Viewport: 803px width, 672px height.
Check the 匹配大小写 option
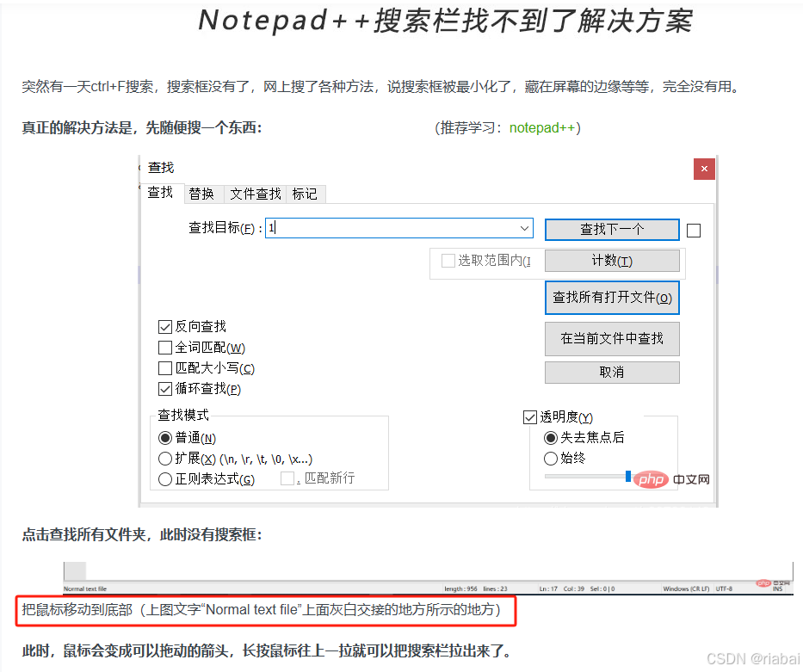point(165,367)
